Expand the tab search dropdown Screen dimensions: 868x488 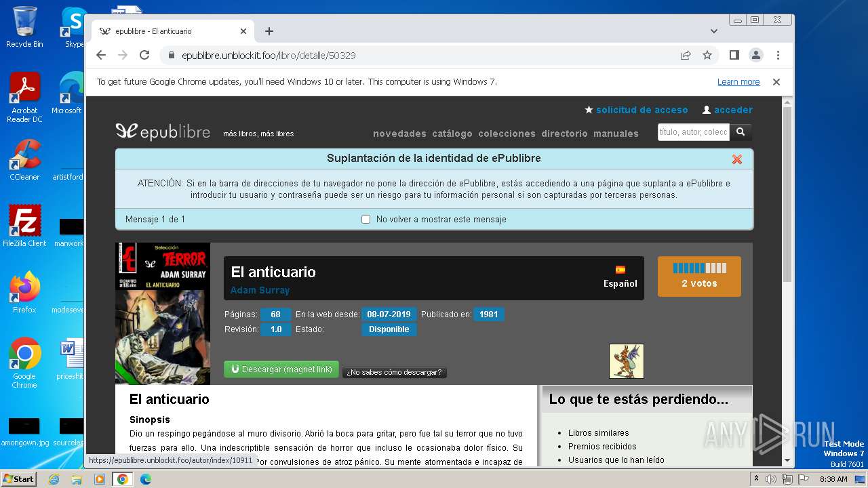pyautogui.click(x=713, y=31)
